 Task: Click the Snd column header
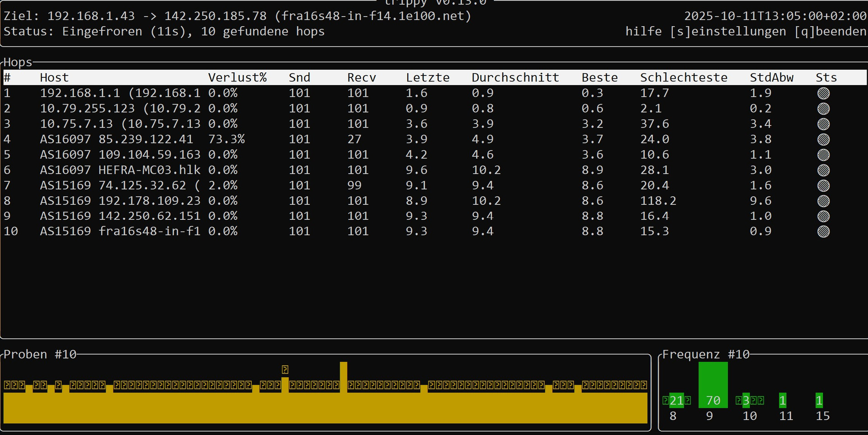(x=299, y=77)
